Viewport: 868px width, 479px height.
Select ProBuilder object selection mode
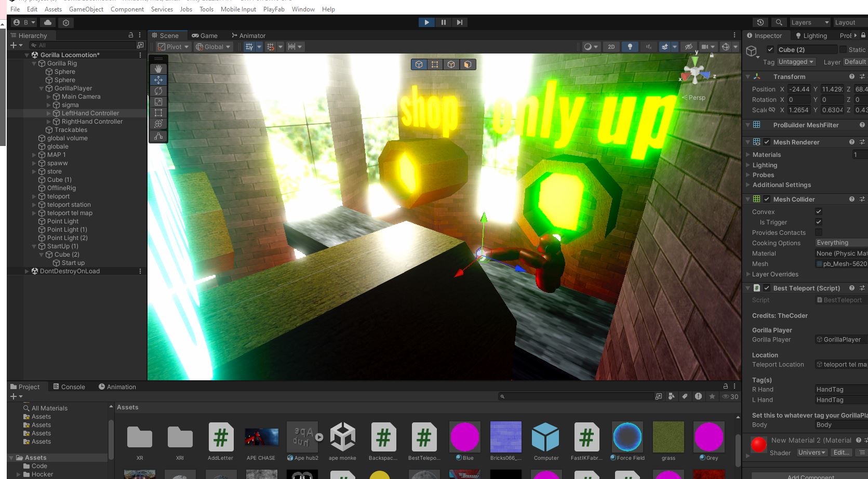419,64
